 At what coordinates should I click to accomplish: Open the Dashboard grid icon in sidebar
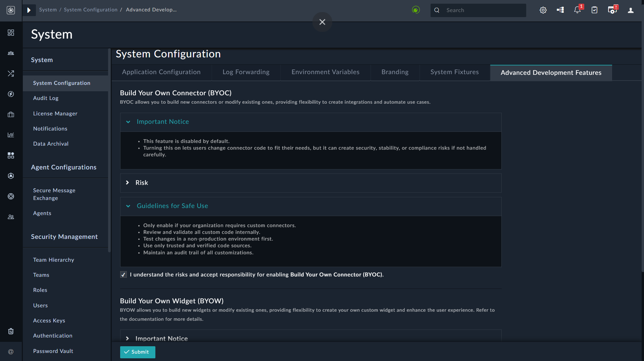(11, 33)
